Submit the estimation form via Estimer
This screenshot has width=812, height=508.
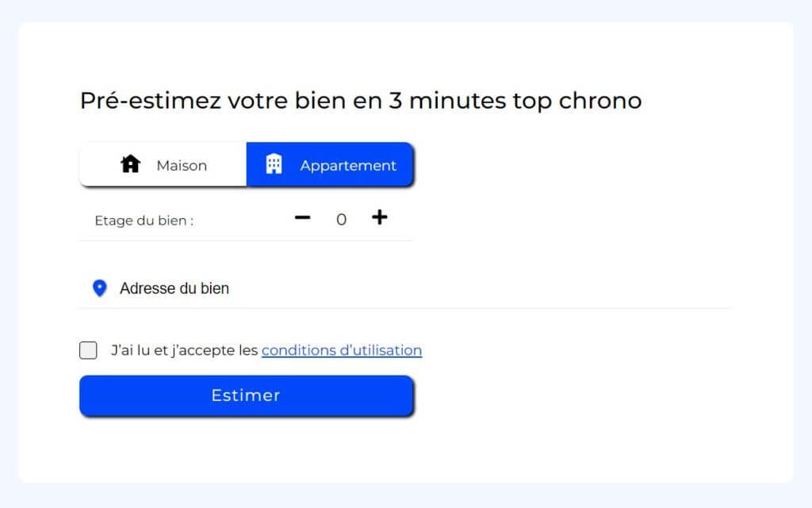coord(246,395)
